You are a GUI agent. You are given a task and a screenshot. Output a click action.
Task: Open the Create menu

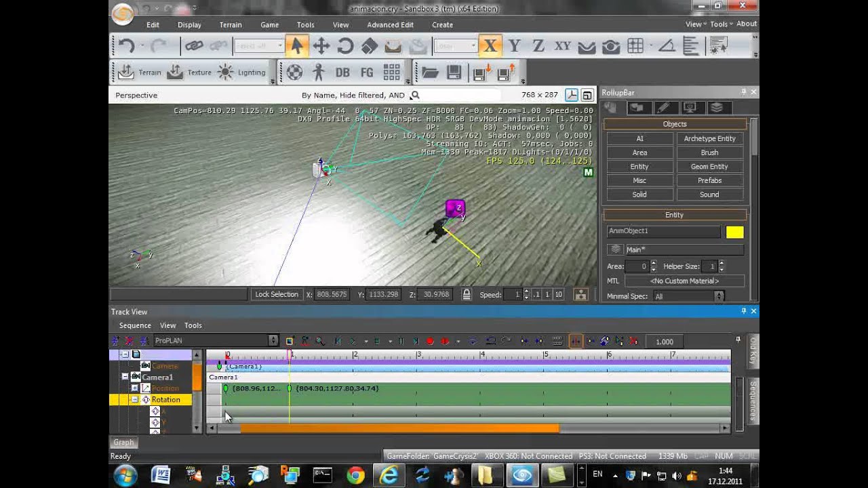(442, 24)
